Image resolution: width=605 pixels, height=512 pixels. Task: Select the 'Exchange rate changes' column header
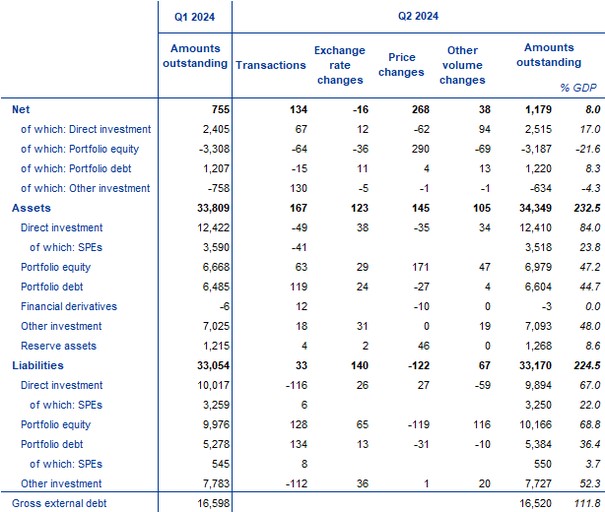click(339, 65)
